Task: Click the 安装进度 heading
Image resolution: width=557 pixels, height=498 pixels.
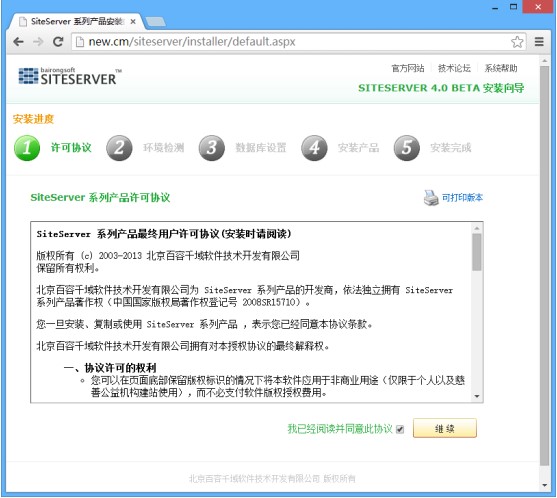Action: pyautogui.click(x=33, y=119)
